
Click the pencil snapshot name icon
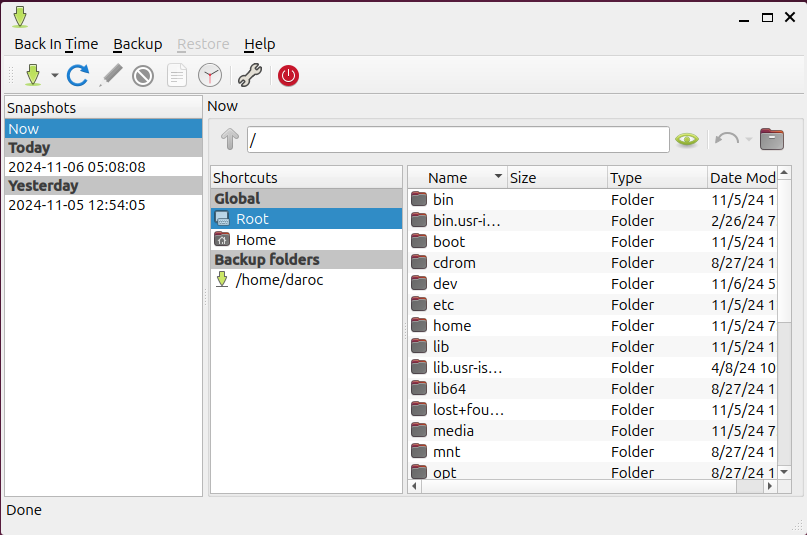tap(111, 75)
